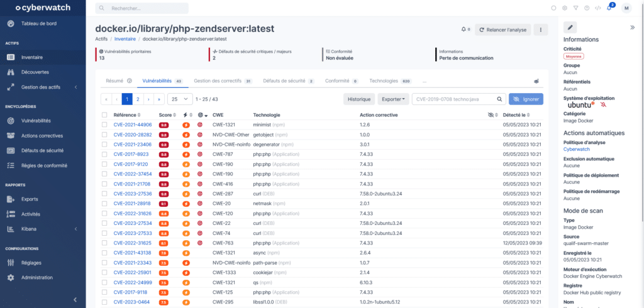This screenshot has height=308, width=644.
Task: Jump to last page with double arrow
Action: [159, 99]
